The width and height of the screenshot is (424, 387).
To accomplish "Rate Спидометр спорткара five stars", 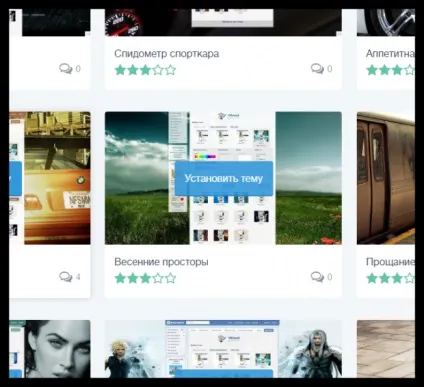I will [170, 70].
